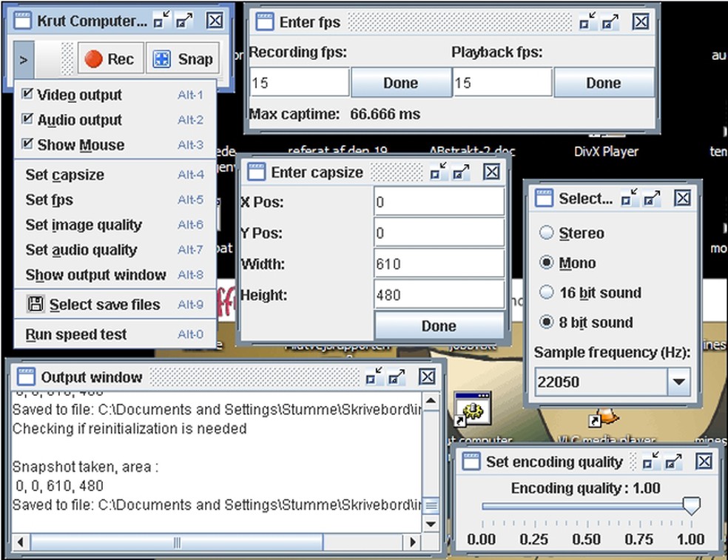Click window icon in Output window title bar

click(26, 377)
